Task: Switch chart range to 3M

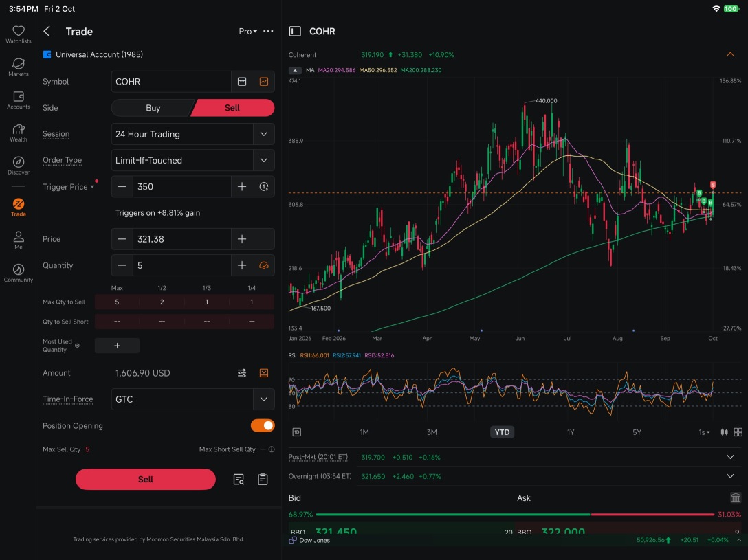Action: (x=432, y=432)
